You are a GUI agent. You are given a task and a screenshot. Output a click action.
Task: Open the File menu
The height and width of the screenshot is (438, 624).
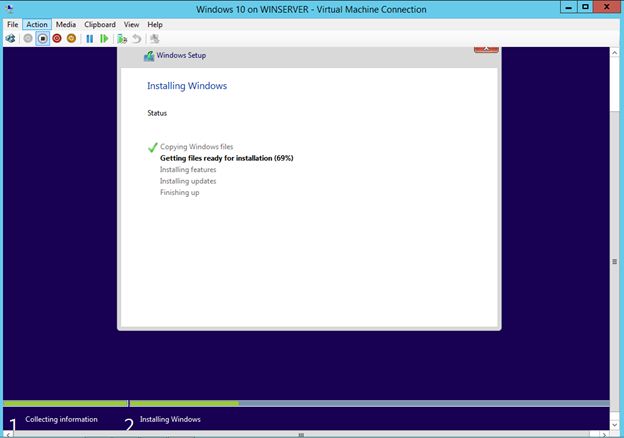pos(13,25)
